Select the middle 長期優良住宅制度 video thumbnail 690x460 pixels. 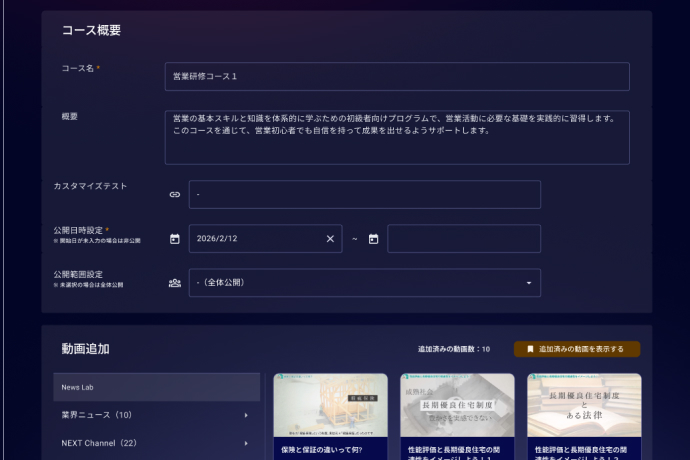(457, 405)
